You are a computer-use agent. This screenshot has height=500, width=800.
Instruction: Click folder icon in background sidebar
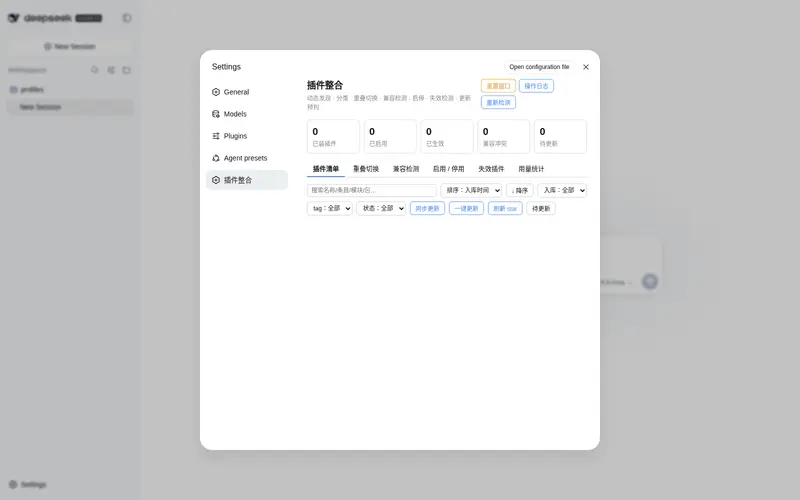127,70
